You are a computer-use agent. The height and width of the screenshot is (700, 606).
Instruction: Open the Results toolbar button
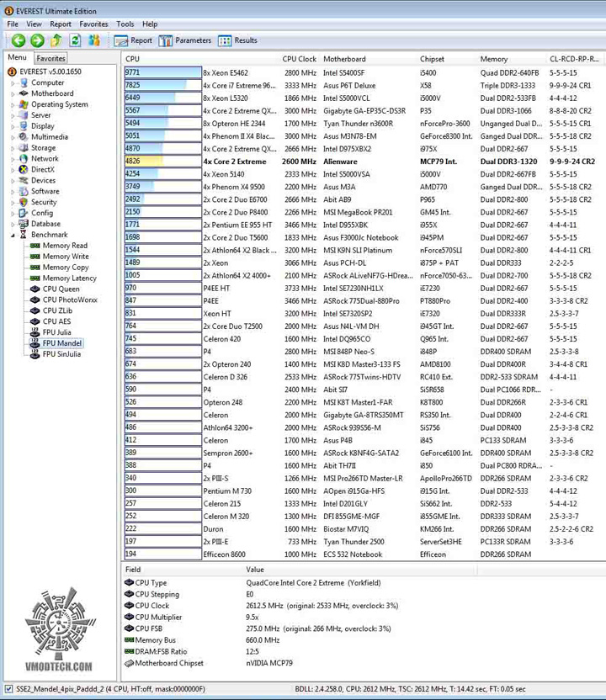(237, 40)
